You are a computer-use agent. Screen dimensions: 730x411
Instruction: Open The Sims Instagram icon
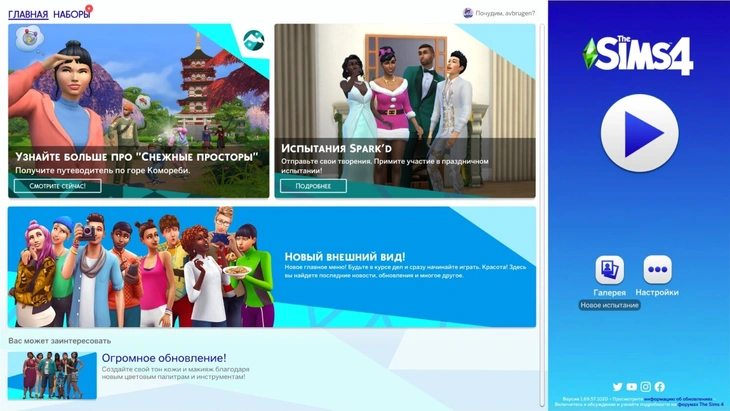point(645,387)
